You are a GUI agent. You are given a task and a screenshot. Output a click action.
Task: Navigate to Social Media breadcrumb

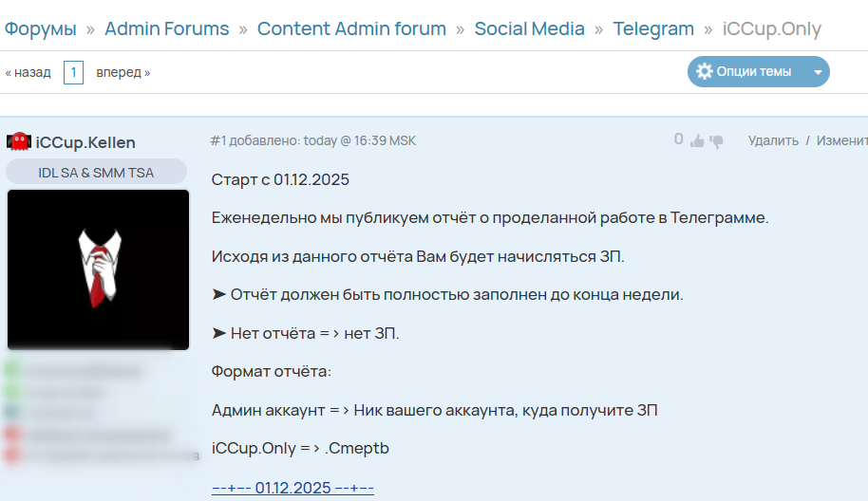coord(529,28)
